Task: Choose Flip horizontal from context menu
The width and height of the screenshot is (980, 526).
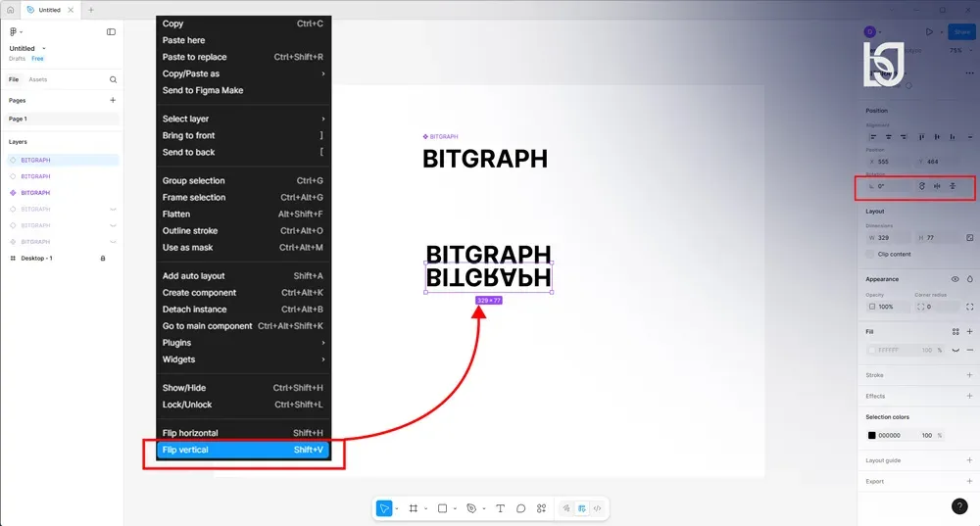Action: [x=243, y=433]
